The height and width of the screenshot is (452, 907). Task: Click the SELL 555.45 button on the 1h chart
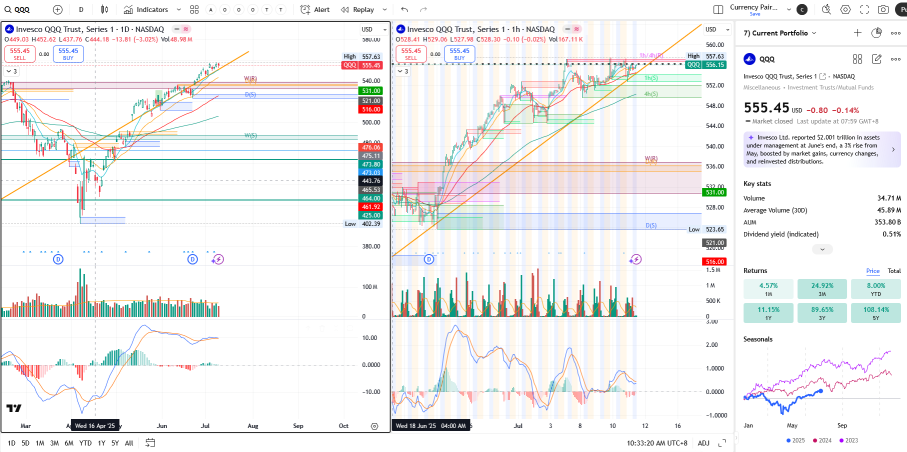tap(411, 54)
